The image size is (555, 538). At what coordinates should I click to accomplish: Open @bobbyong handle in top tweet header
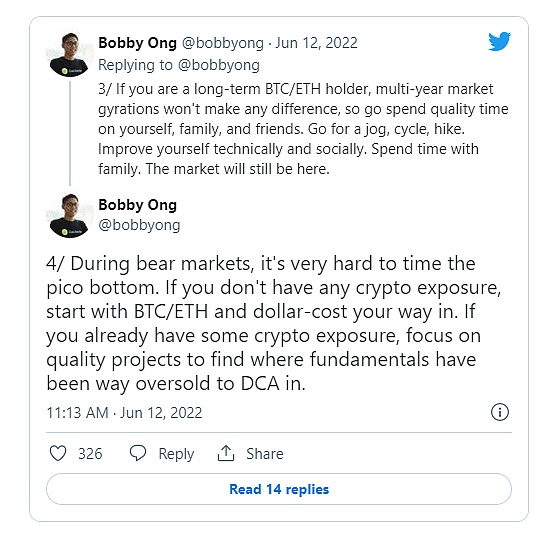(223, 43)
